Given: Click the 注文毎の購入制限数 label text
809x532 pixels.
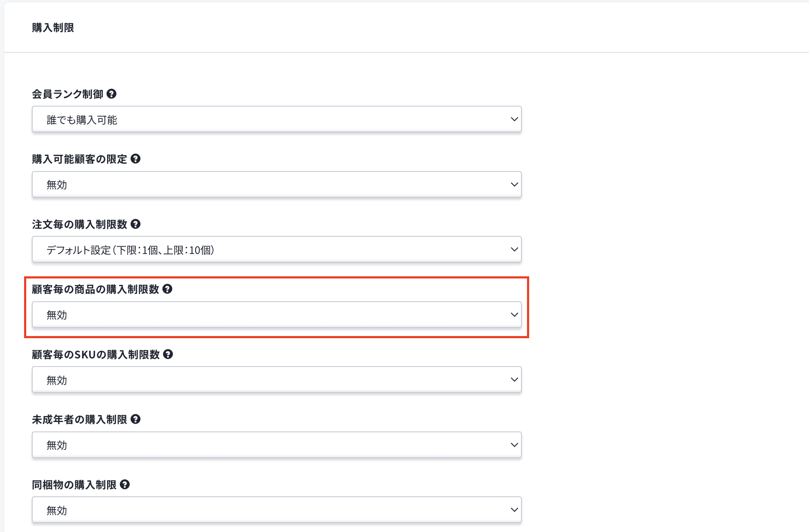Looking at the screenshot, I should [80, 224].
